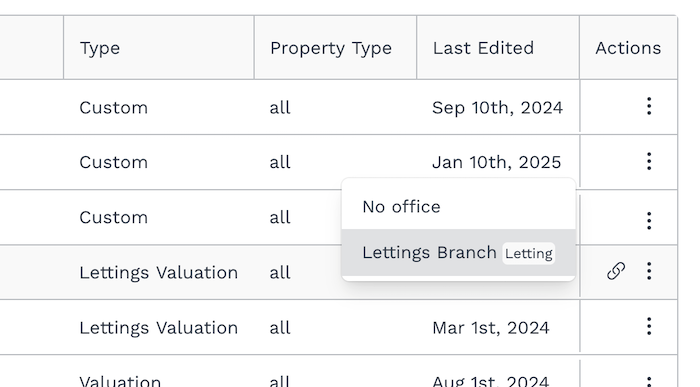Click the Valuation type cell in last row

pos(120,382)
